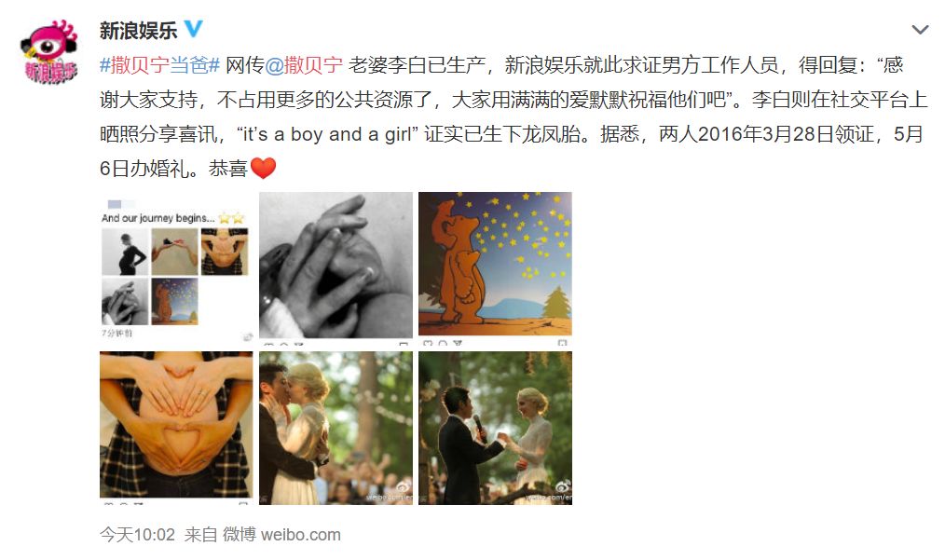Open the #撒贝宁当爸# hashtag link

click(159, 65)
